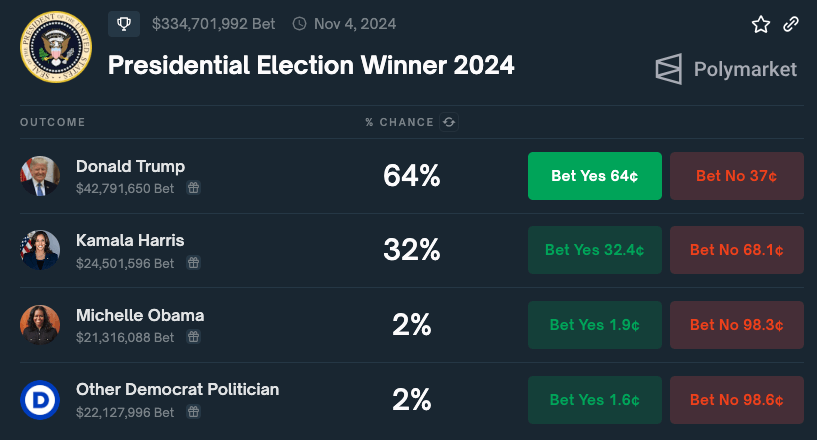Click the Polymarket logo

click(x=726, y=69)
